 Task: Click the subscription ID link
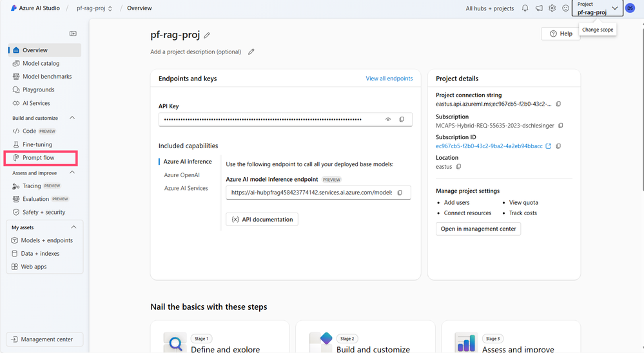point(489,146)
